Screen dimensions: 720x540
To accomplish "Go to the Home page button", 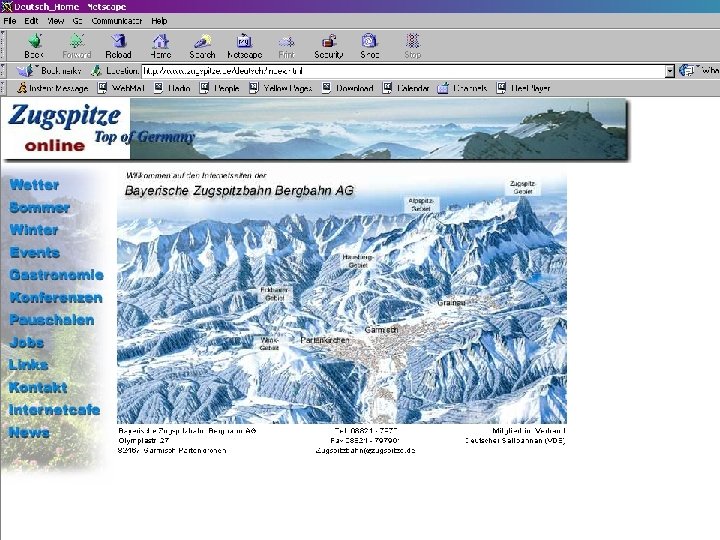I will tap(161, 46).
